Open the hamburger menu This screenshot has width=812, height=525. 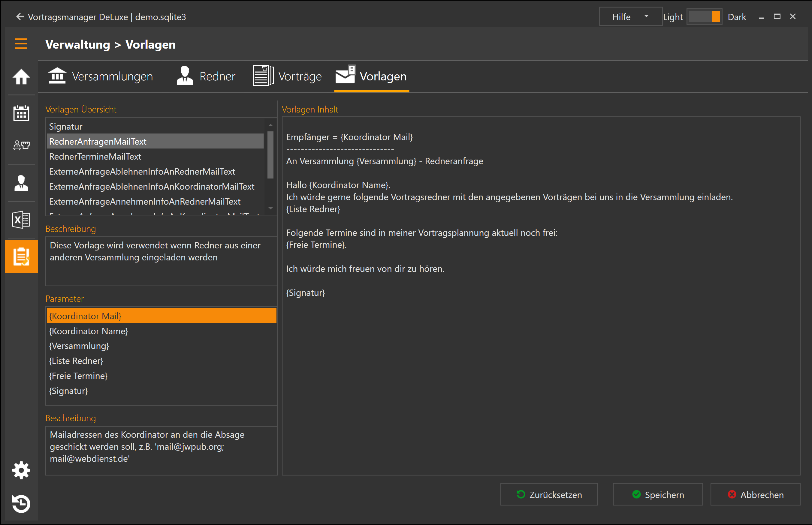pos(21,44)
